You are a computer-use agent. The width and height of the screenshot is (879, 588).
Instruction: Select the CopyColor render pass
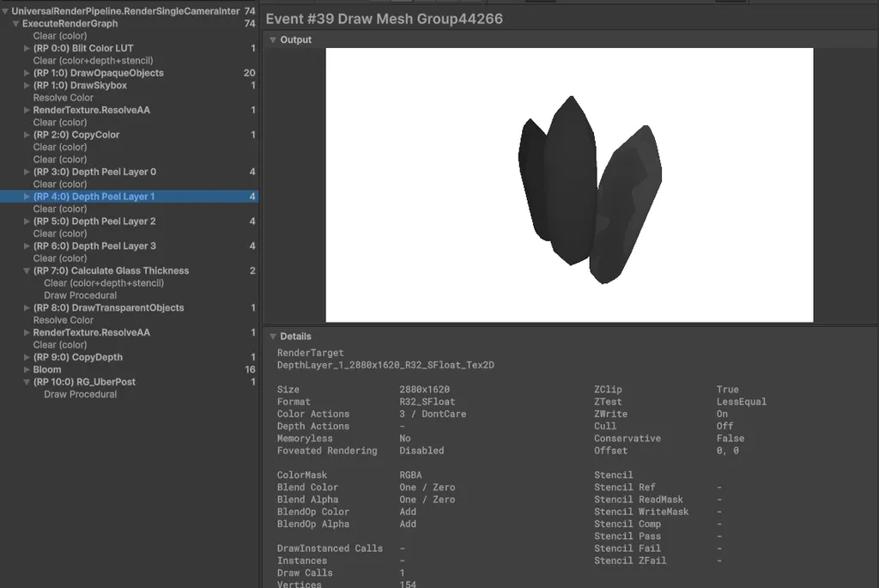76,135
